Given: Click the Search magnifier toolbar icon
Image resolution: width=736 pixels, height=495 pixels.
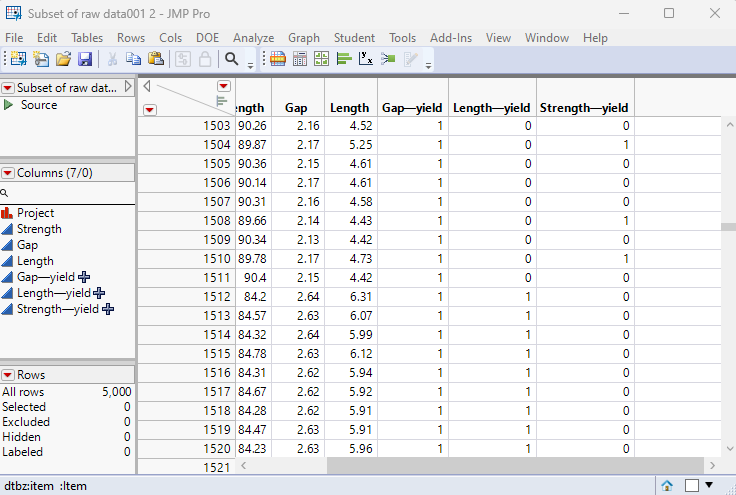Looking at the screenshot, I should pyautogui.click(x=232, y=60).
